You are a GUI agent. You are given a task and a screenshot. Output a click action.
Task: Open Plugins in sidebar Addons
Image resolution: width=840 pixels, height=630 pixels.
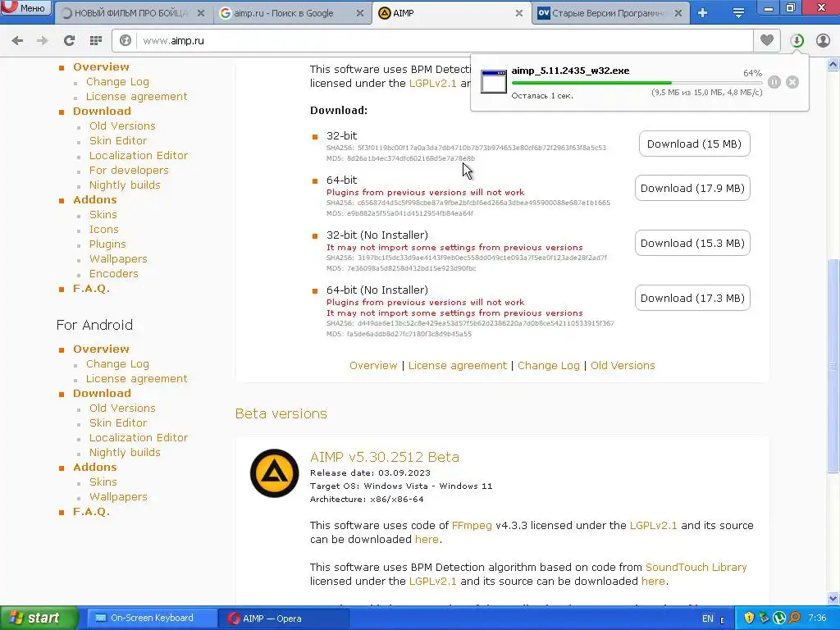coord(107,244)
